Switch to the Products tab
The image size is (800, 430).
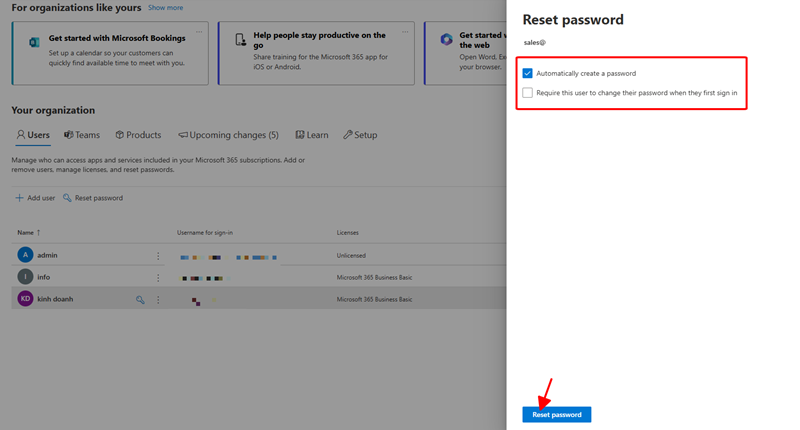point(138,135)
